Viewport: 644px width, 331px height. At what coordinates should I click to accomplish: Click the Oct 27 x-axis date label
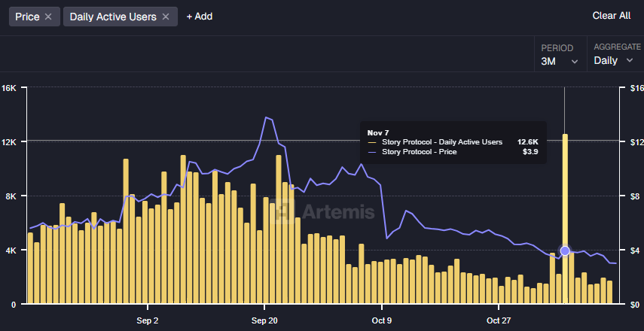tap(499, 320)
